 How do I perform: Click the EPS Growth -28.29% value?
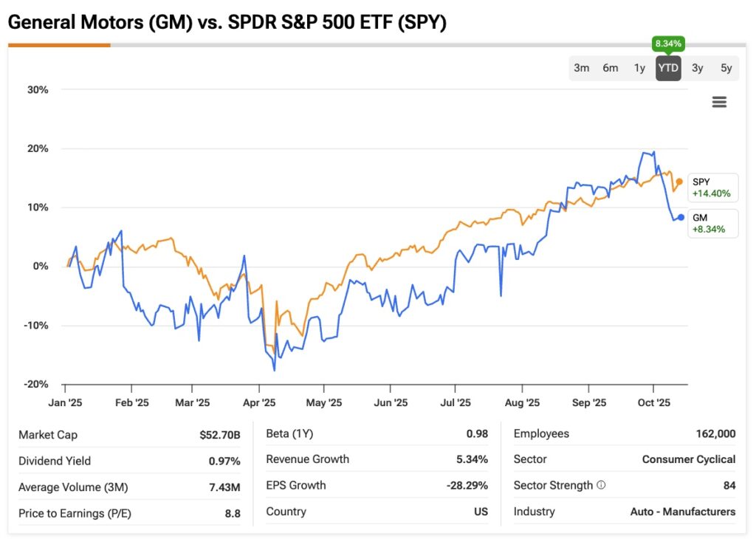click(466, 485)
